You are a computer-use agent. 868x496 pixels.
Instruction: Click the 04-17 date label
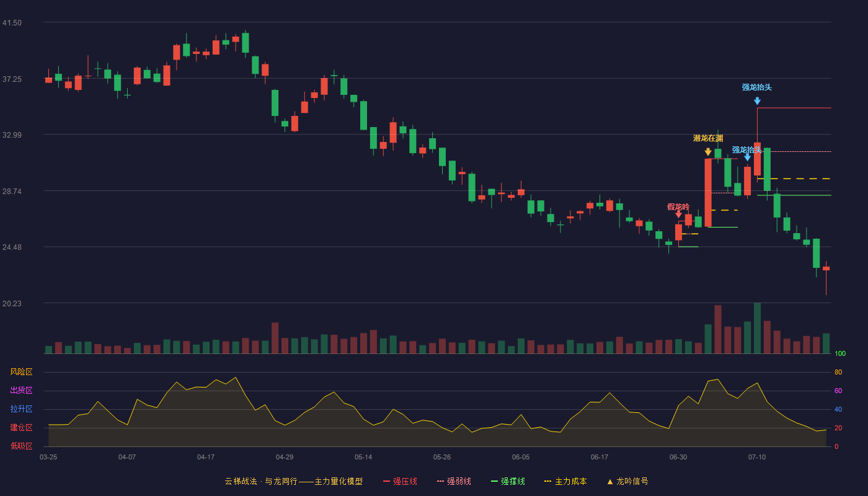point(206,457)
